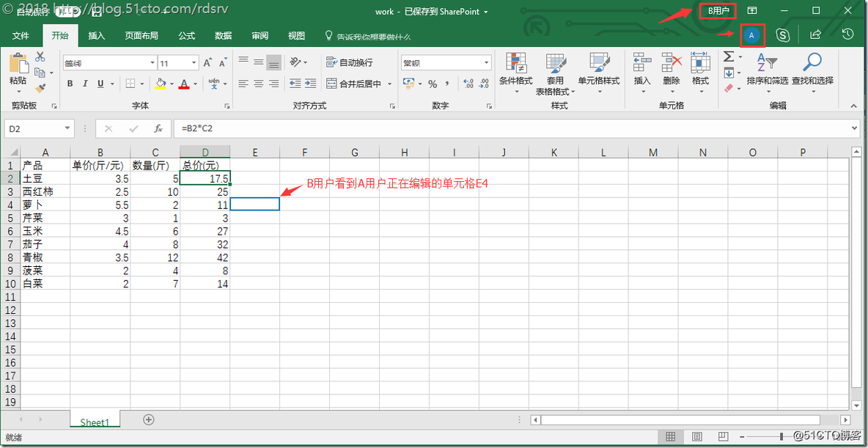
Task: Apply the red font color
Action: coord(185,84)
